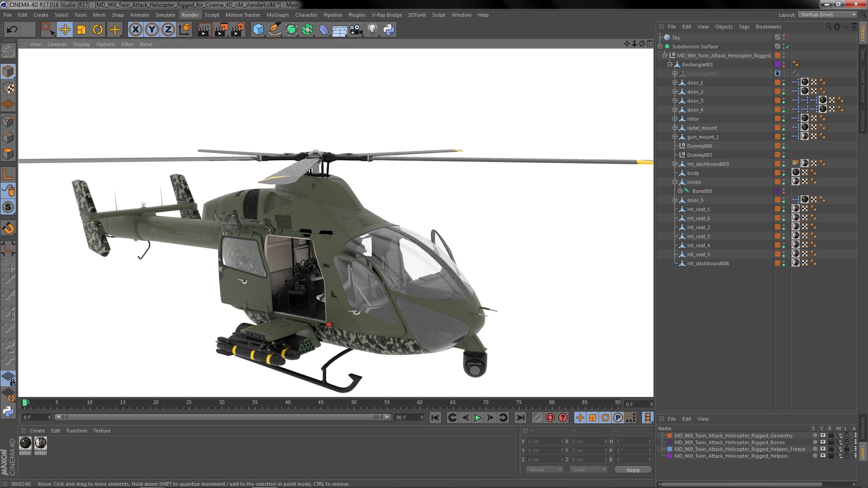Select the Move tool in toolbar
Image resolution: width=868 pixels, height=488 pixels.
(65, 30)
